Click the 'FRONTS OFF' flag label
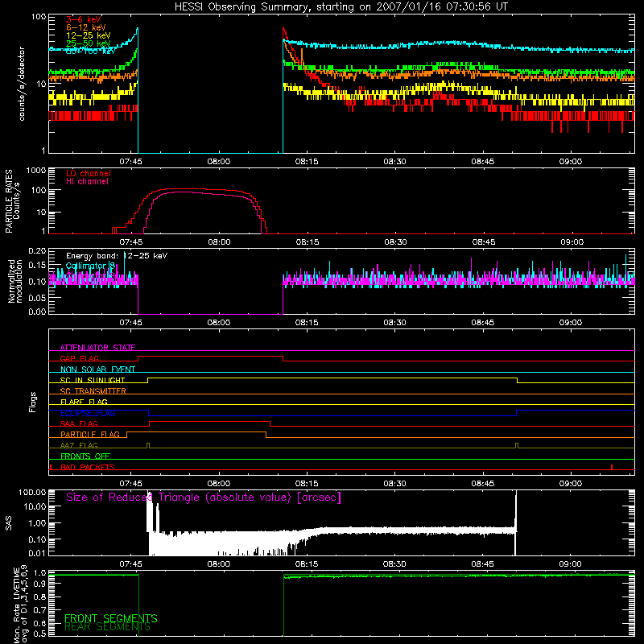The height and width of the screenshot is (644, 644). pos(85,456)
